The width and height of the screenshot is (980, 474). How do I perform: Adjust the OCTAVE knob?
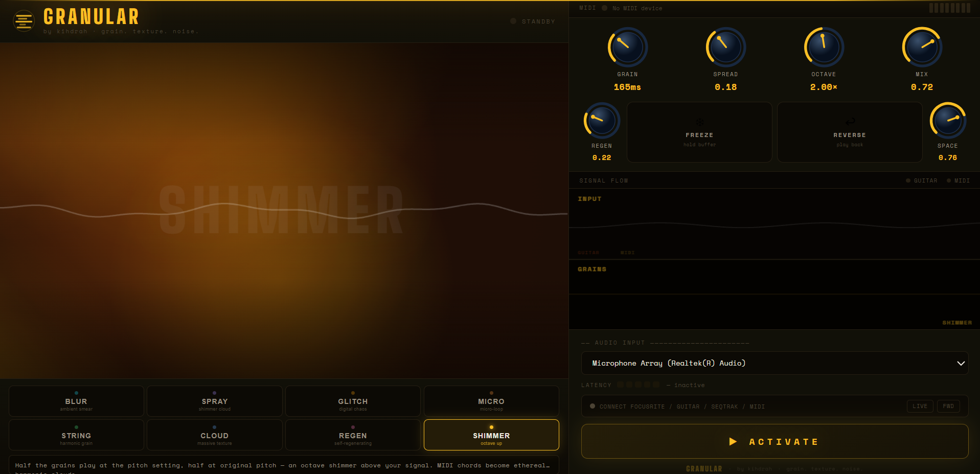tap(824, 47)
